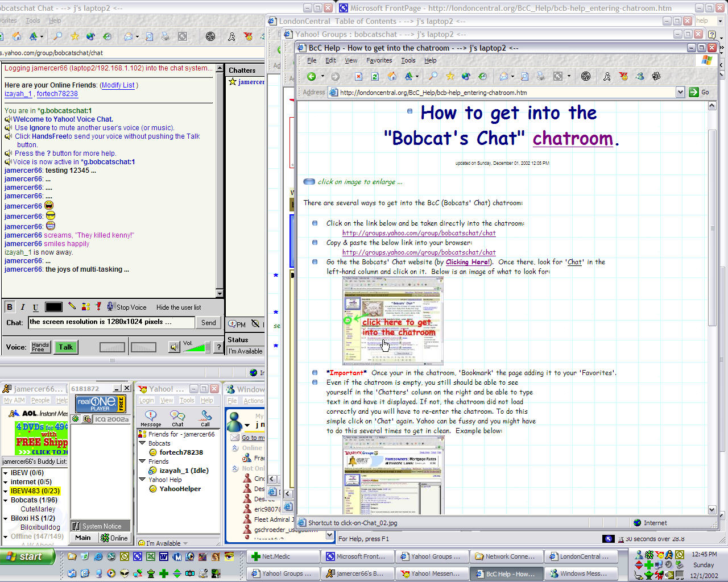The width and height of the screenshot is (728, 582).
Task: Click Stop Voice in chat toolbar
Action: click(127, 307)
